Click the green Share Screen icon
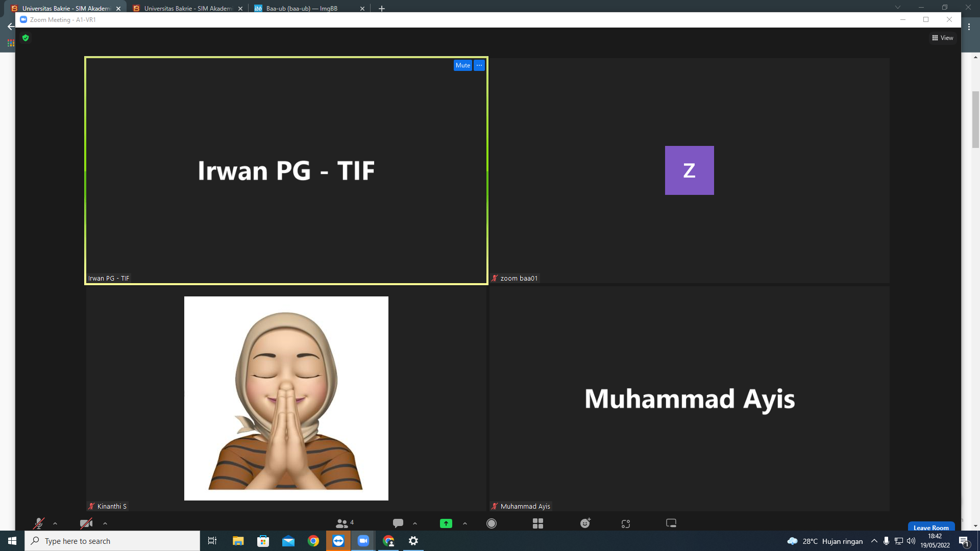The image size is (980, 551). point(446,523)
